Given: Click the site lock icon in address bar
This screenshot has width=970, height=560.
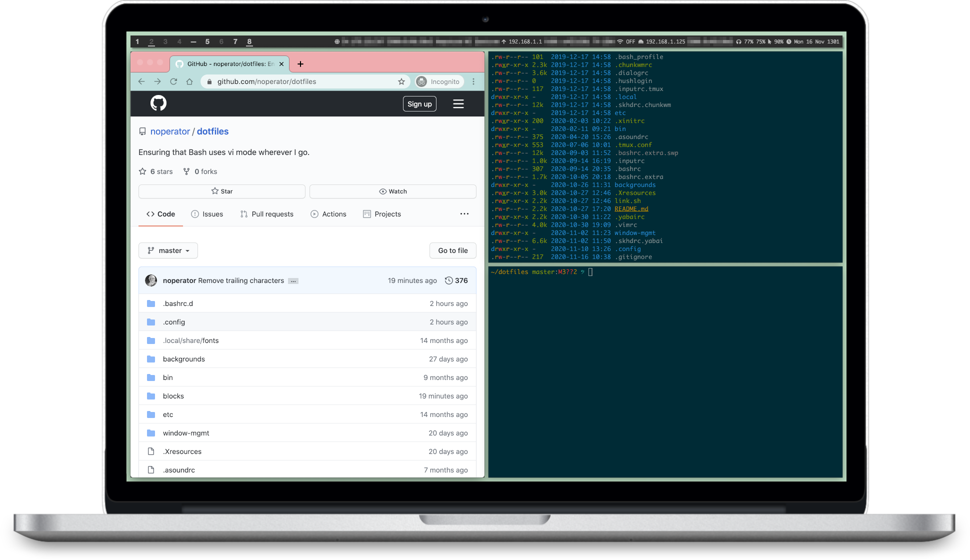Looking at the screenshot, I should 209,81.
